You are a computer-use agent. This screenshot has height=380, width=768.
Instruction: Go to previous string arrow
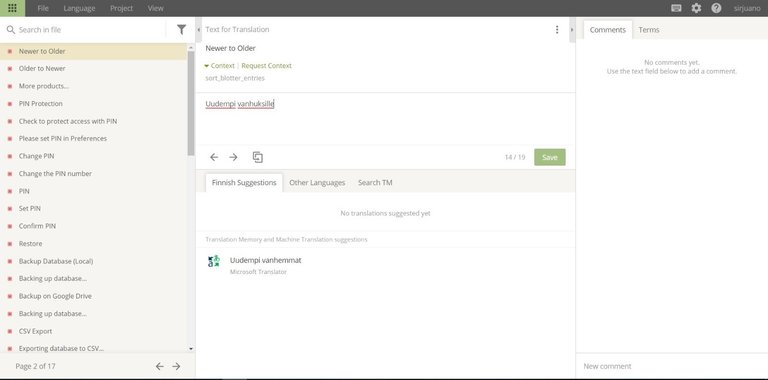(x=214, y=157)
